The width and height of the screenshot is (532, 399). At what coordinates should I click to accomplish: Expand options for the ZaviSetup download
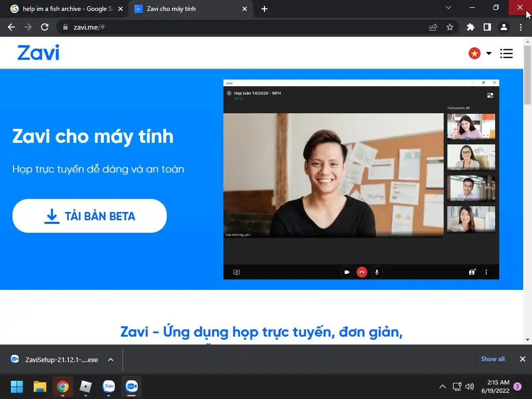[x=111, y=360]
